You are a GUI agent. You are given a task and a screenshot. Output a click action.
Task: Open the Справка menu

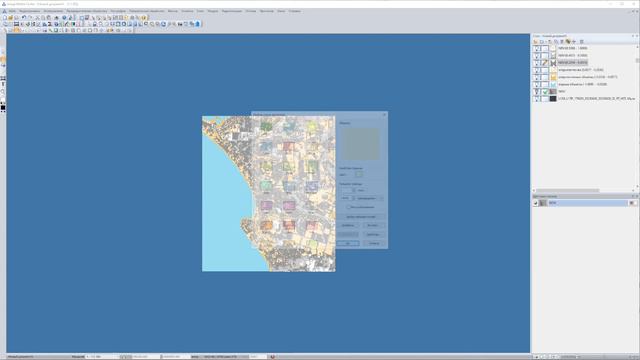[x=294, y=11]
